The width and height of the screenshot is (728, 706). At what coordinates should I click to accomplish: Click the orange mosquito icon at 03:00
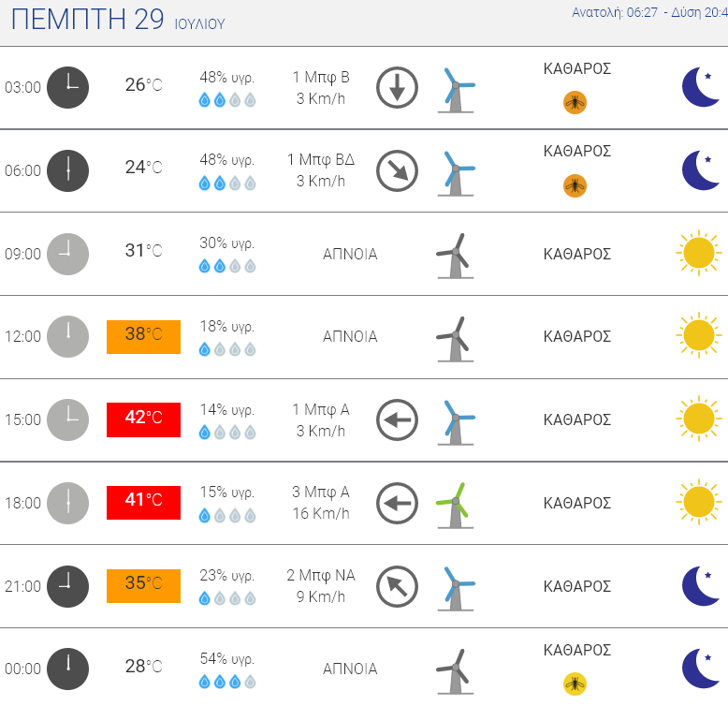[x=575, y=102]
